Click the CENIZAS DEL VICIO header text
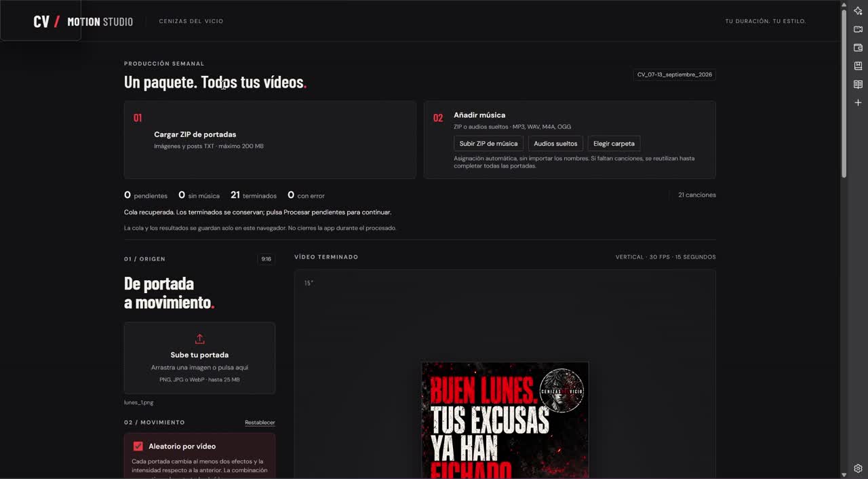This screenshot has height=479, width=868. (191, 21)
